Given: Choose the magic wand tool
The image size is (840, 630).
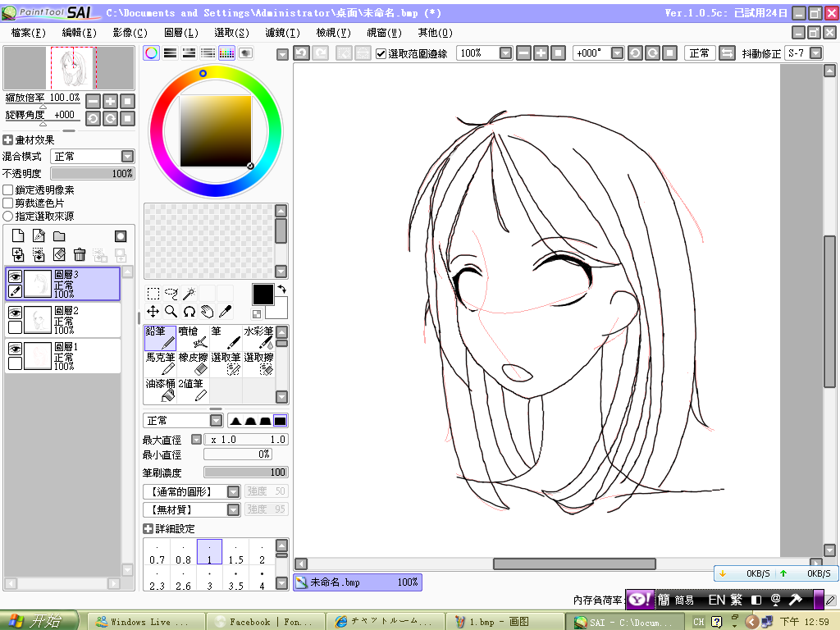Looking at the screenshot, I should 189,293.
